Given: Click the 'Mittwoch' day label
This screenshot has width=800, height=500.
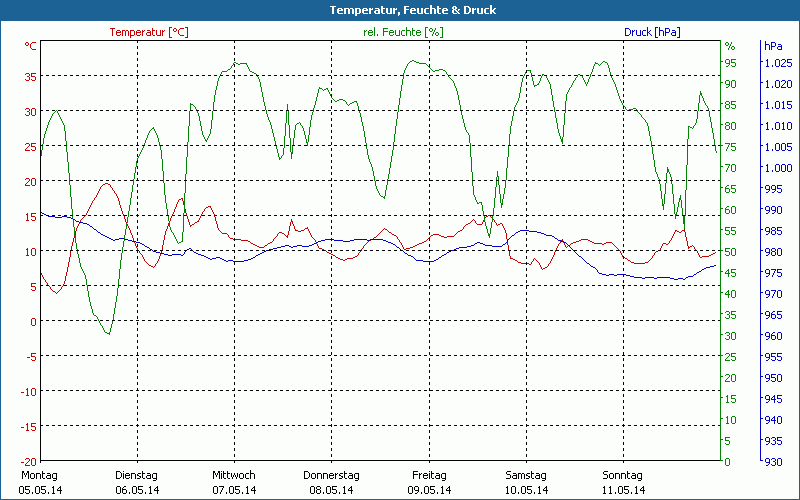Looking at the screenshot, I should pyautogui.click(x=234, y=475).
